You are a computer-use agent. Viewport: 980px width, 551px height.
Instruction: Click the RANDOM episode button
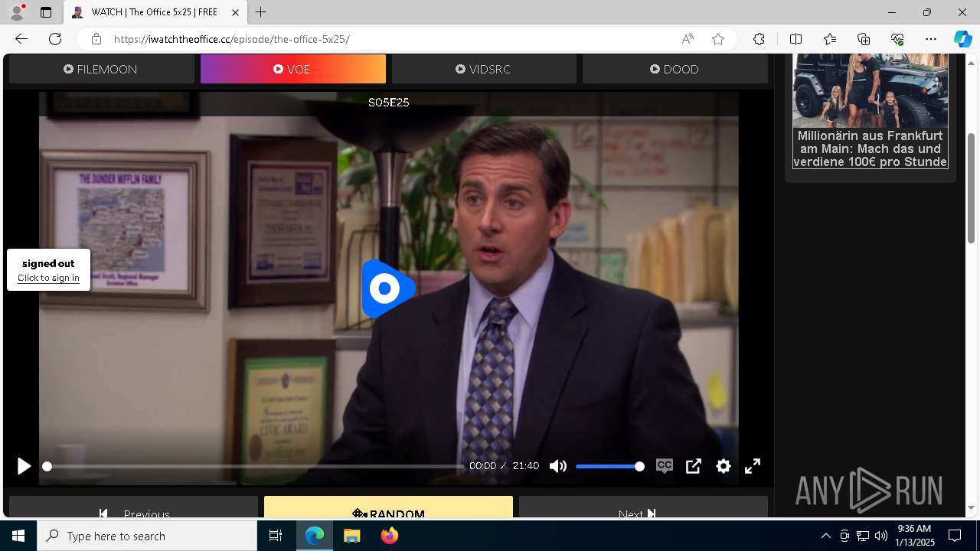tap(388, 508)
